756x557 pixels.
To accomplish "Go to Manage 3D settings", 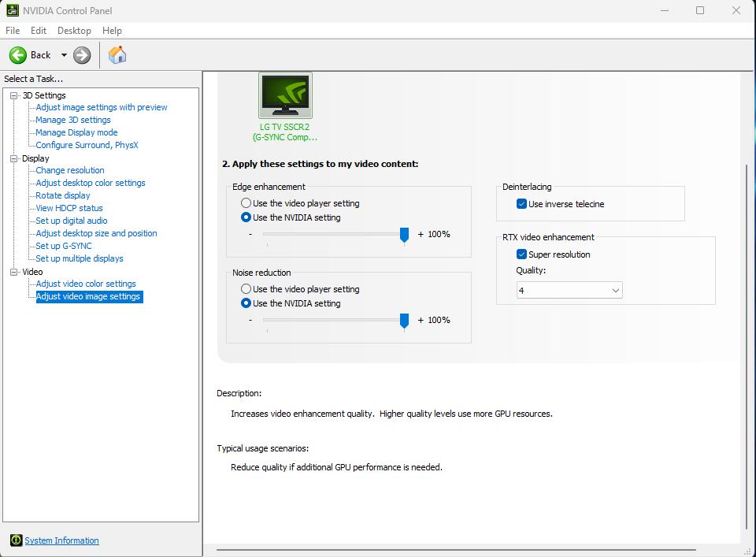I will point(73,120).
